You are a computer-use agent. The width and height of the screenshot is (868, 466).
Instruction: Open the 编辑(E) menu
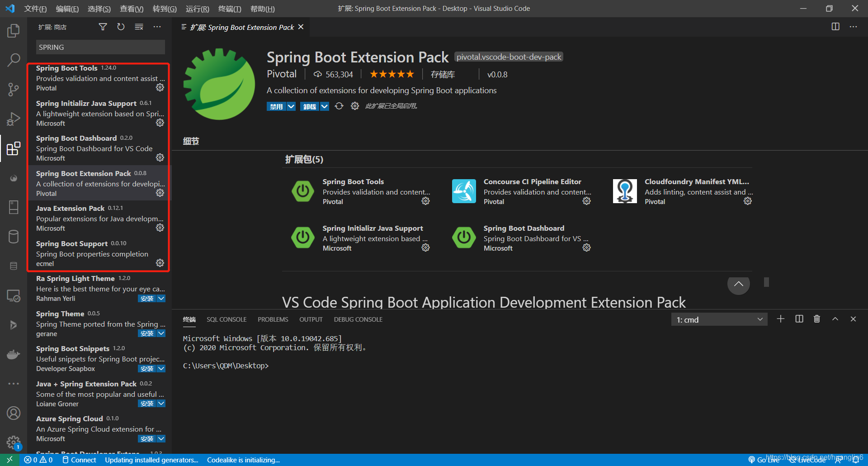pos(67,9)
